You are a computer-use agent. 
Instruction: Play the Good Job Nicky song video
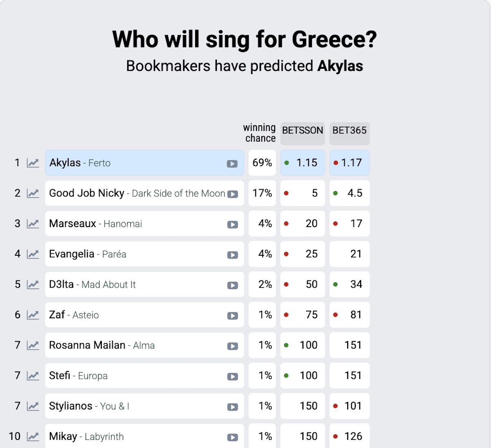233,194
